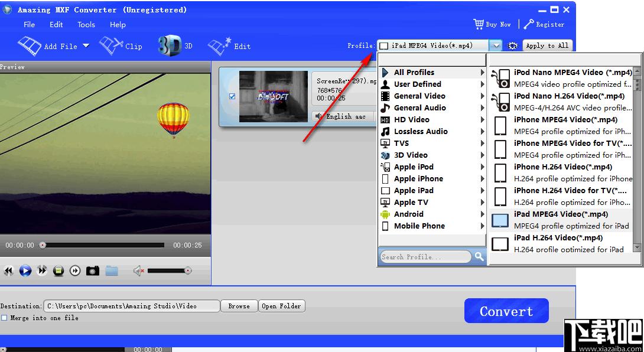Open the 3D settings tool
Viewport: 644px width, 352px height.
point(175,45)
